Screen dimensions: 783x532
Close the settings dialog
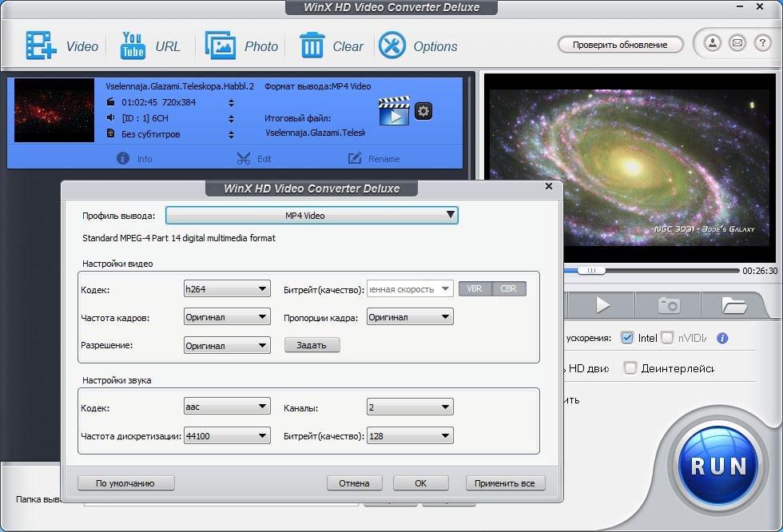(549, 186)
